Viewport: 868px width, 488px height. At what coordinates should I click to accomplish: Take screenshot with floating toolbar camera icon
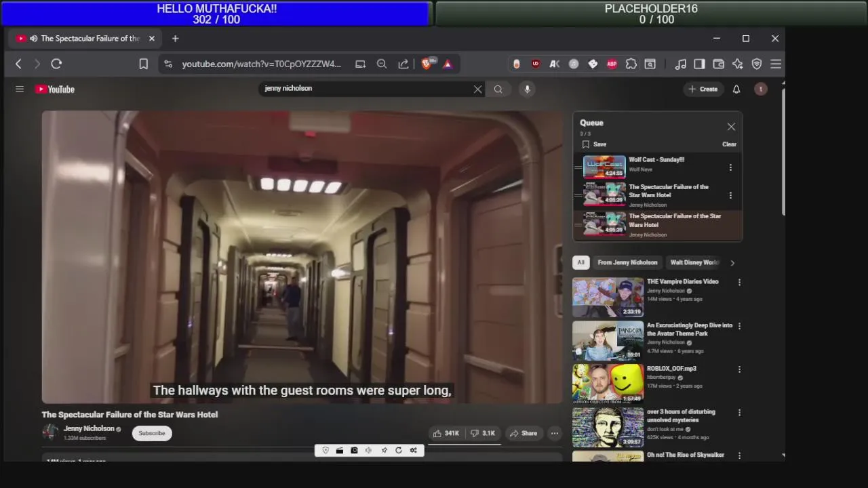[354, 450]
